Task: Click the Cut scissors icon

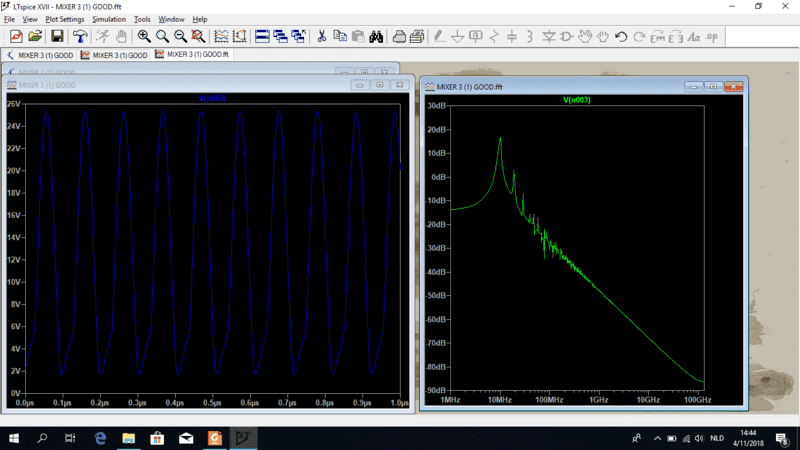Action: click(x=322, y=37)
